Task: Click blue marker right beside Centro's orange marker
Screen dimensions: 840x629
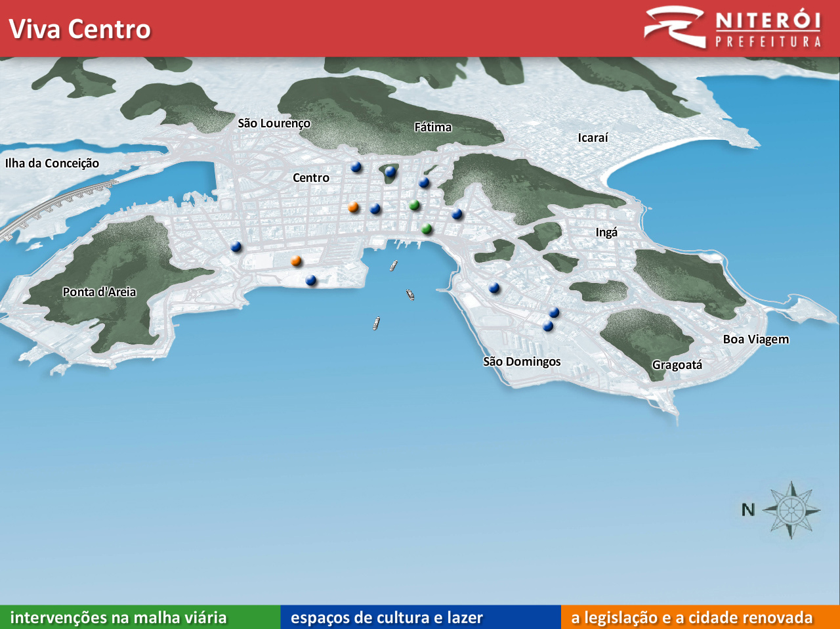Action: coord(375,208)
